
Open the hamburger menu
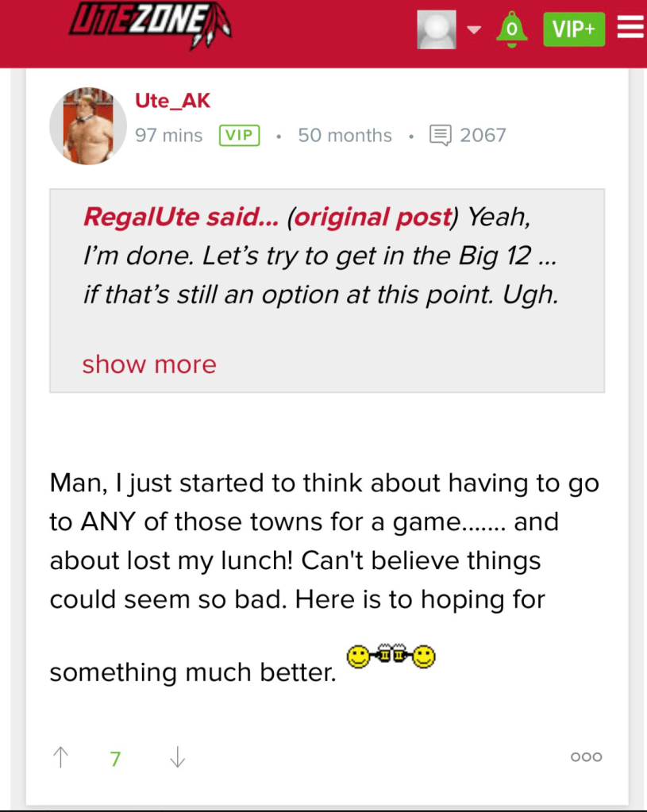tap(630, 29)
